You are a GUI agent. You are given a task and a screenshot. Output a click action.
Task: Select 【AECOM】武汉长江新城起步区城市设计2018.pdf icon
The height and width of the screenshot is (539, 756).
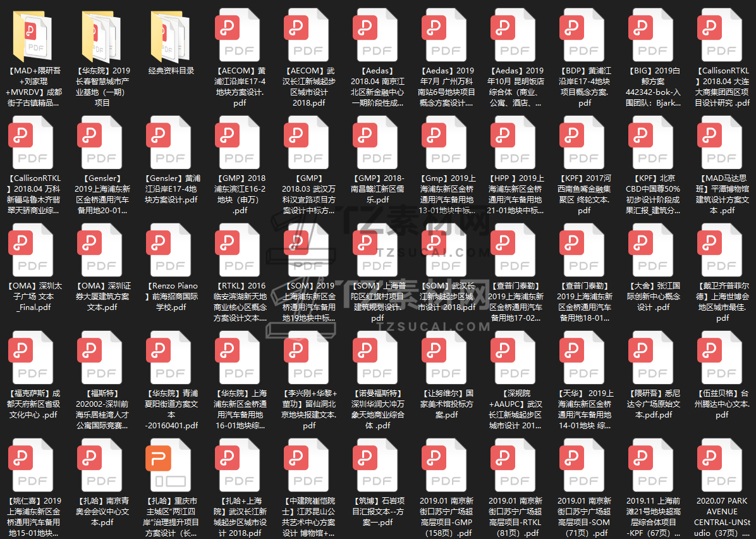[306, 35]
